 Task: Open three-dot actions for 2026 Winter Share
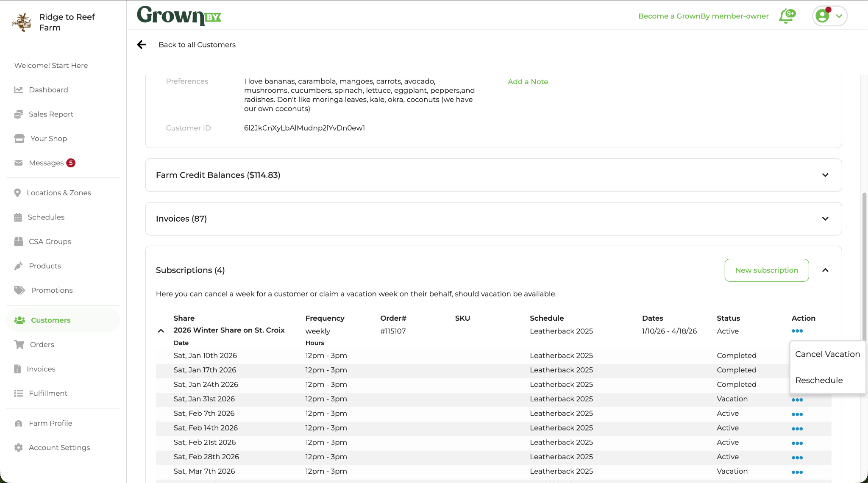point(797,331)
